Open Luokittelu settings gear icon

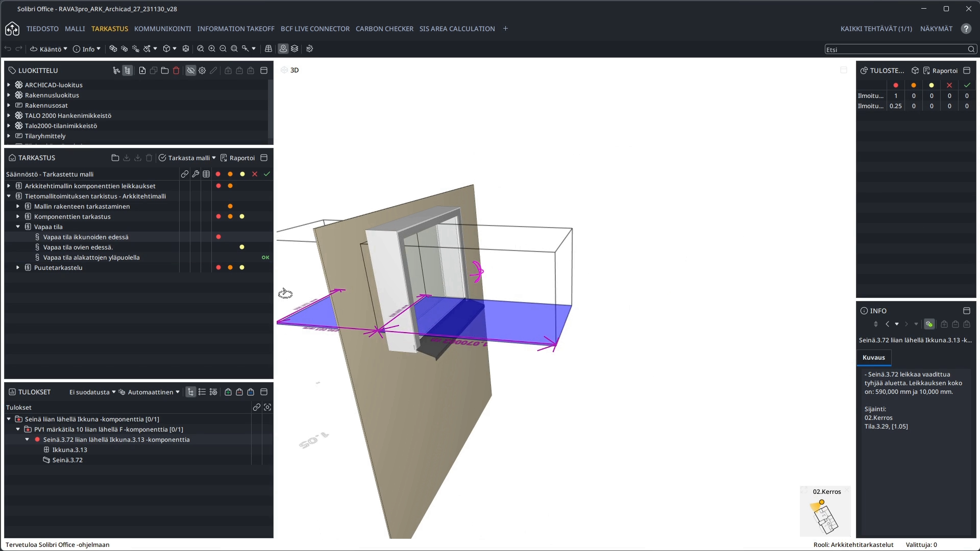pos(202,70)
